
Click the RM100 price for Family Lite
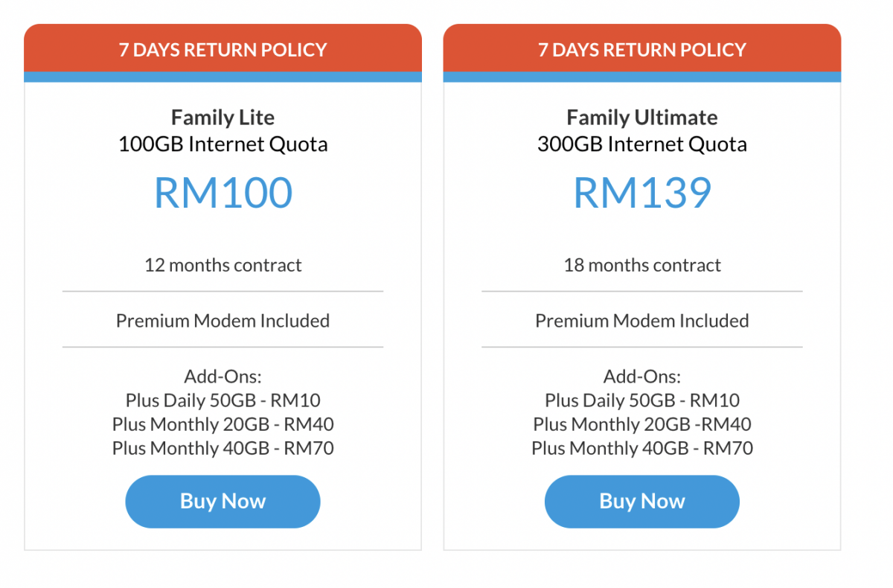pyautogui.click(x=222, y=193)
